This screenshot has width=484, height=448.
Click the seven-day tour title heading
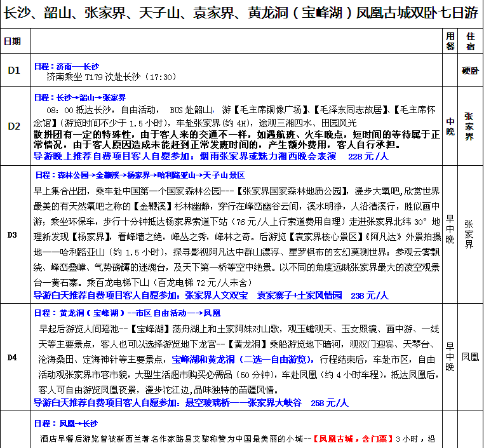[x=241, y=13]
